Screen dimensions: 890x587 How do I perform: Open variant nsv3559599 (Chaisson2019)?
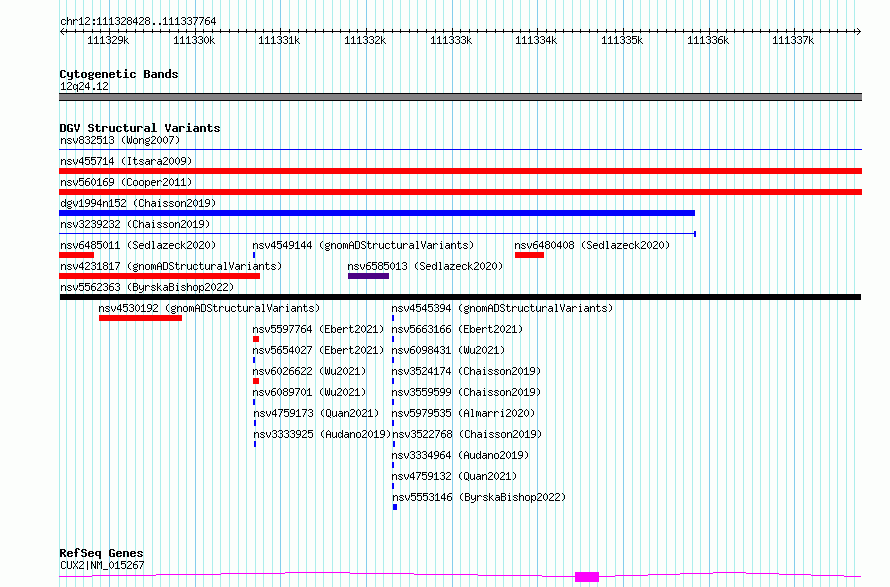(x=466, y=392)
